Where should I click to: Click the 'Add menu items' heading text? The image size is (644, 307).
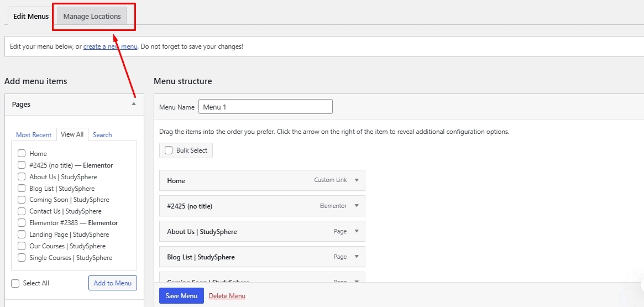(x=36, y=81)
